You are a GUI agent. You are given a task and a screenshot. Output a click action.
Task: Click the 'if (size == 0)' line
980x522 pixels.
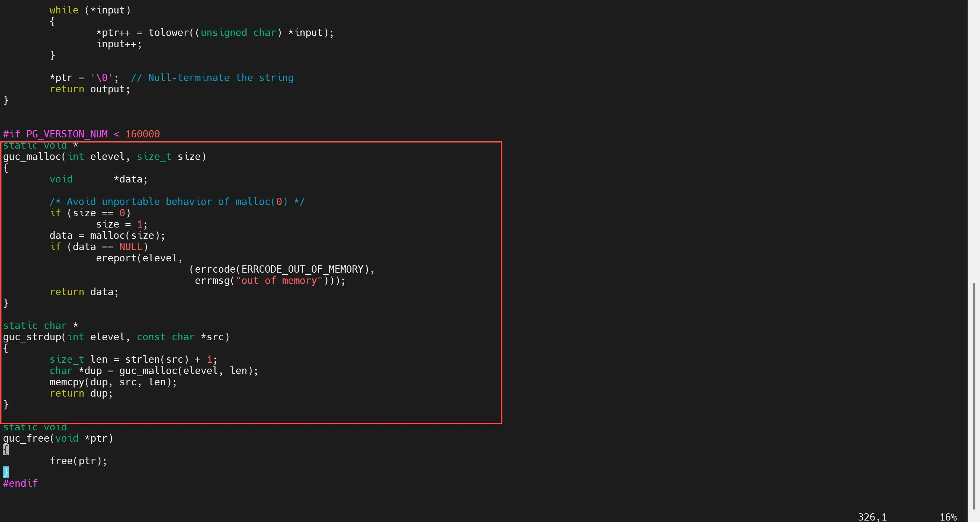pos(90,213)
